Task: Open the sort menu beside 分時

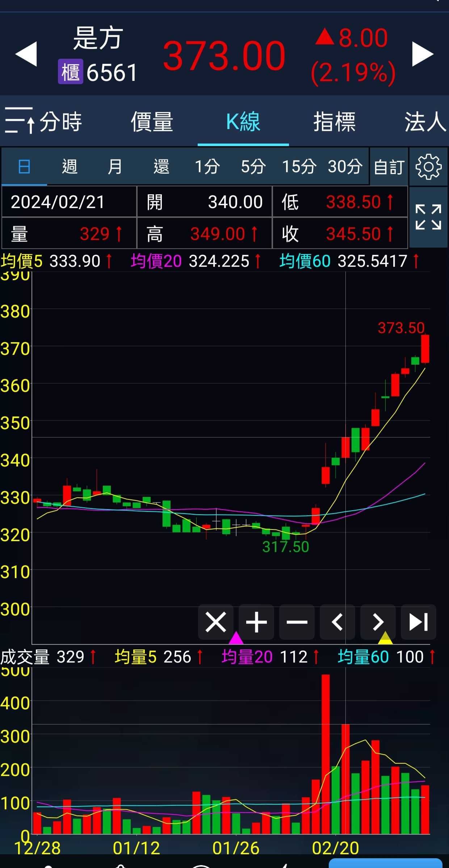Action: click(x=20, y=121)
